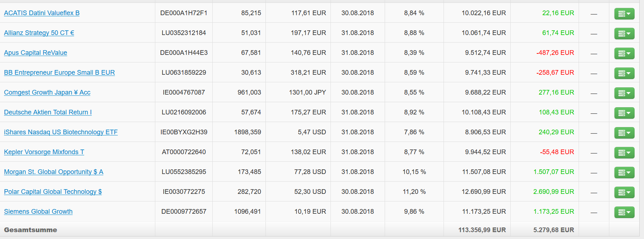Click the Gesamtsumme total value 113.356,99 EUR
644x239 pixels.
(x=482, y=230)
